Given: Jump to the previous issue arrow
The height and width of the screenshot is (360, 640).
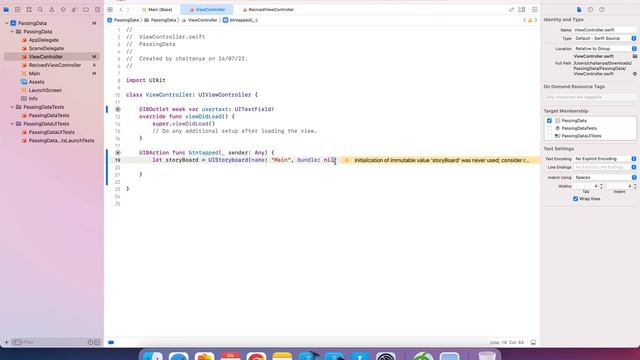Looking at the screenshot, I should point(524,20).
